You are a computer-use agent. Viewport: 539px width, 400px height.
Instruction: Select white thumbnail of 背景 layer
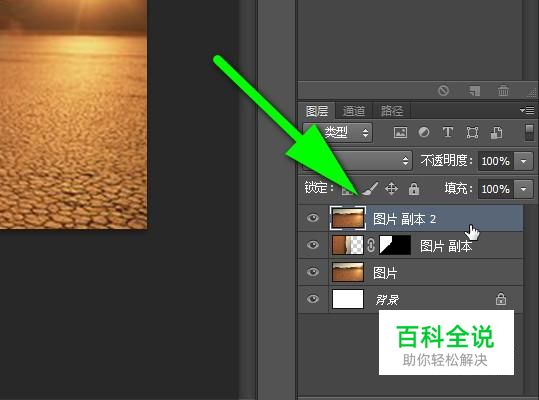(x=348, y=299)
